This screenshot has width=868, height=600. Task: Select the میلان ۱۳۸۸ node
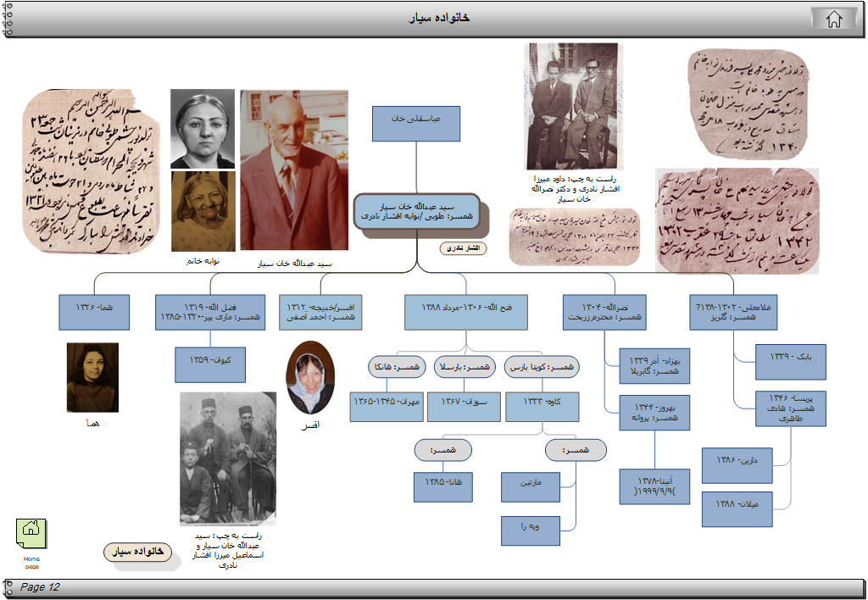[x=737, y=508]
